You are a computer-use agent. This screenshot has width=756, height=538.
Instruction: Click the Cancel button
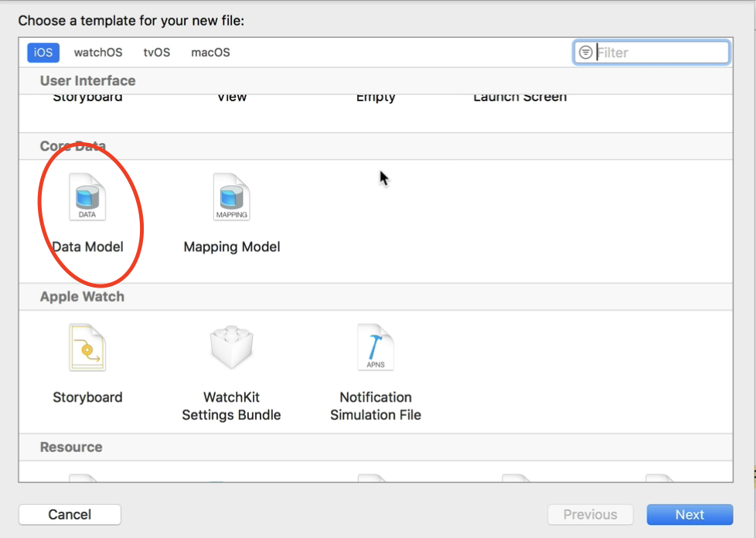pyautogui.click(x=70, y=514)
